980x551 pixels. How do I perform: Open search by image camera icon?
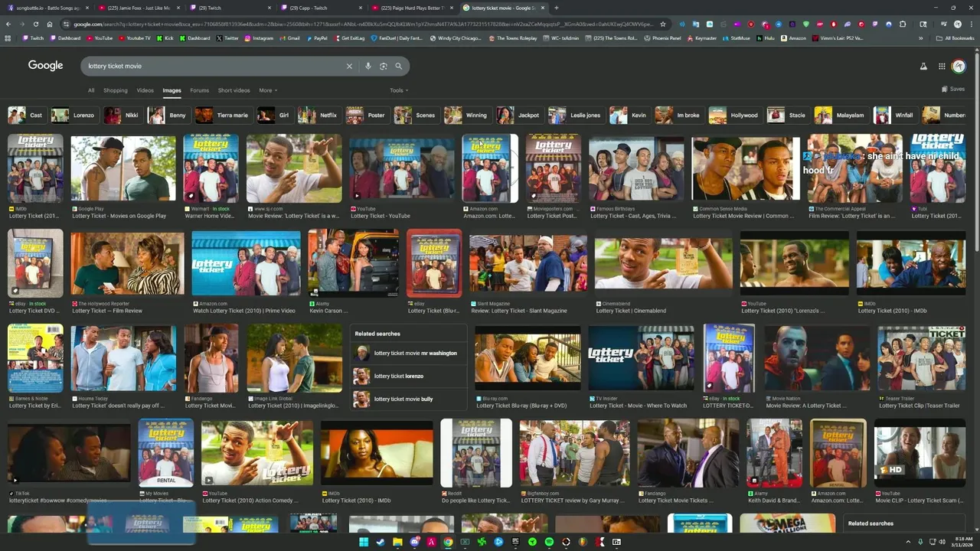tap(384, 66)
